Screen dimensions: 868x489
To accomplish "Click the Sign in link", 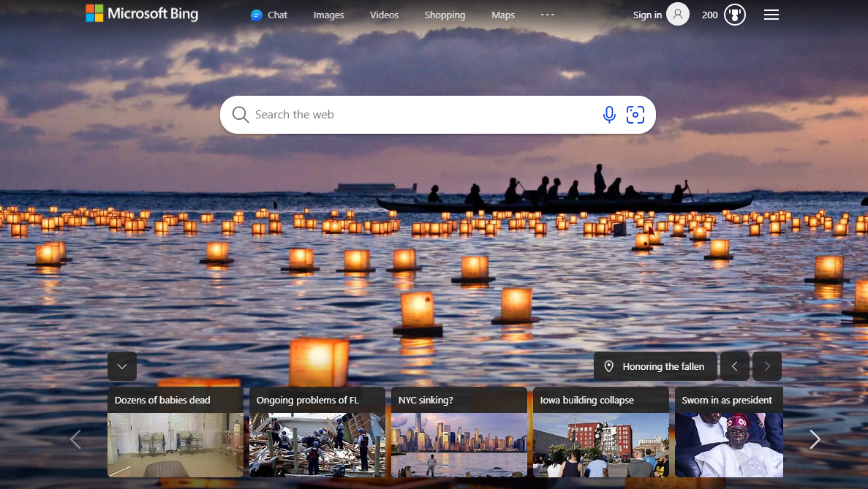I will point(647,15).
